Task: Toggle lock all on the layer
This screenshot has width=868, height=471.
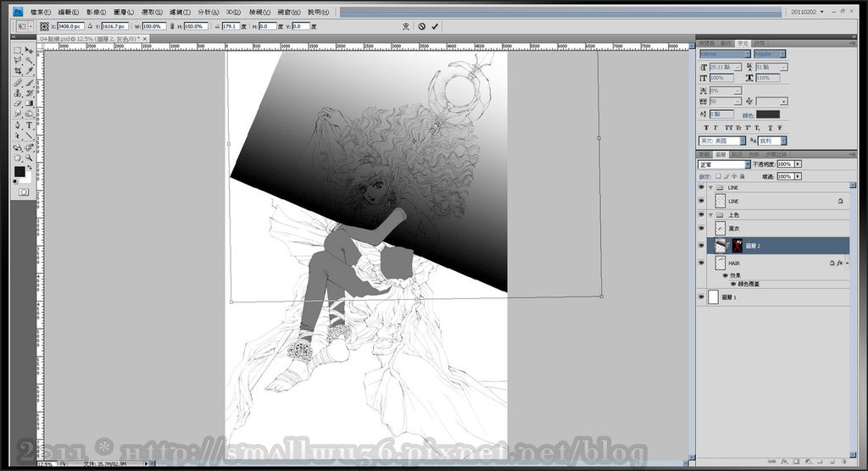Action: click(743, 176)
